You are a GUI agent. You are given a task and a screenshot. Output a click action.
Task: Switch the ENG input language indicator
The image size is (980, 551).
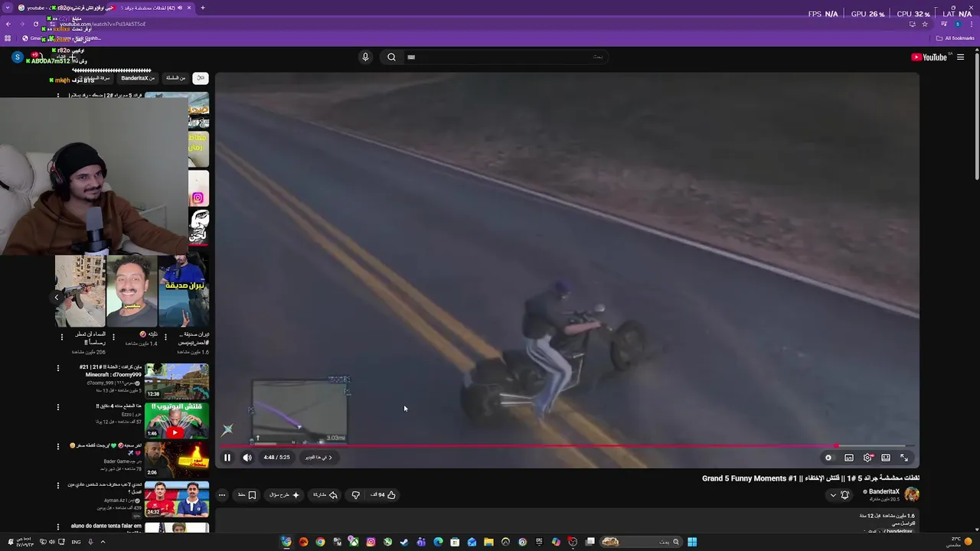77,542
